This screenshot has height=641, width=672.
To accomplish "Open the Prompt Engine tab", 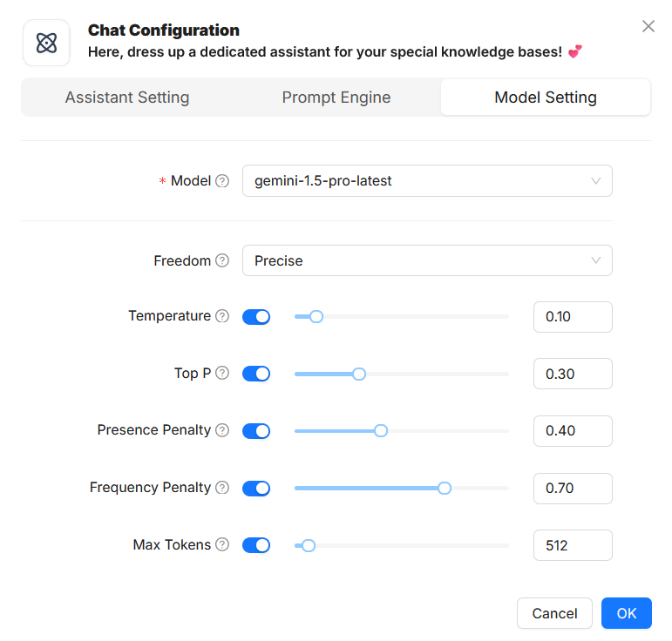I will pos(336,98).
